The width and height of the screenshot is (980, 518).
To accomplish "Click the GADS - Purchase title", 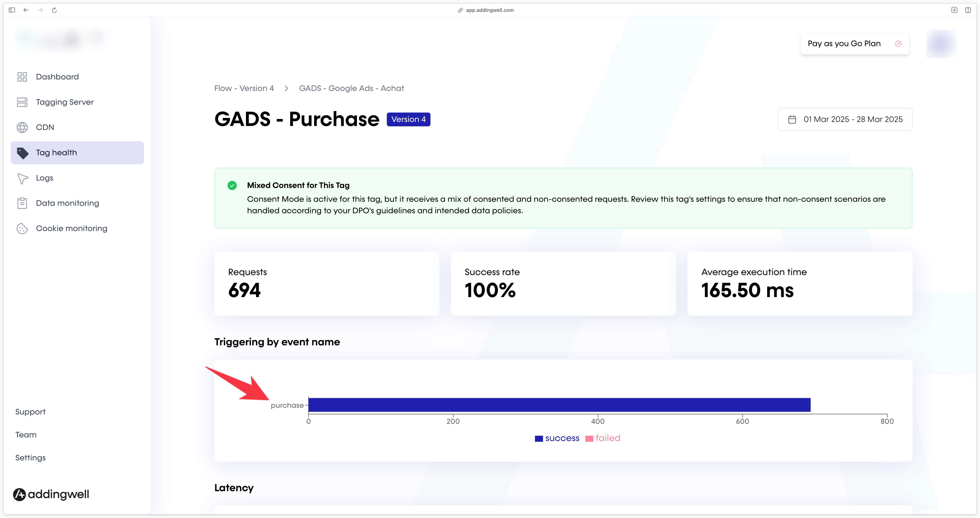I will 297,119.
